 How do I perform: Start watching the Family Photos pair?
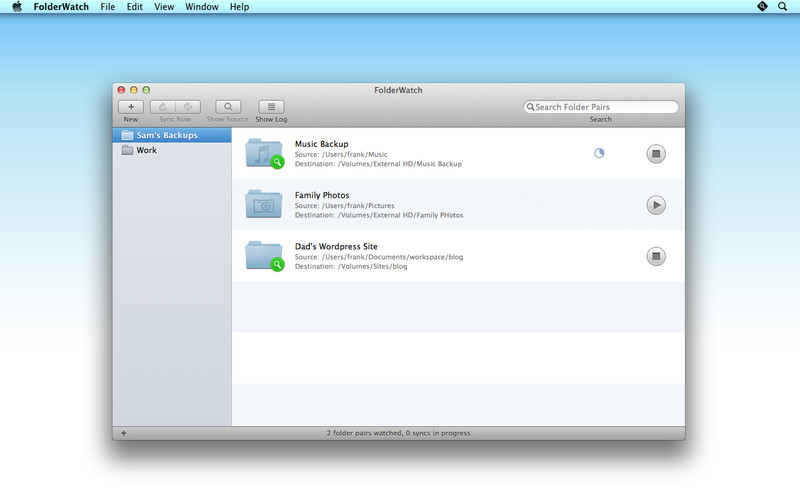[655, 205]
